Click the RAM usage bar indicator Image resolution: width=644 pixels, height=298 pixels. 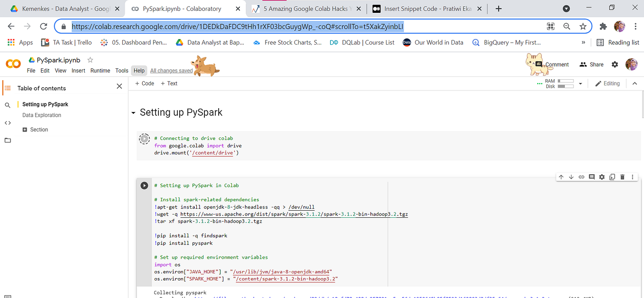click(x=565, y=81)
